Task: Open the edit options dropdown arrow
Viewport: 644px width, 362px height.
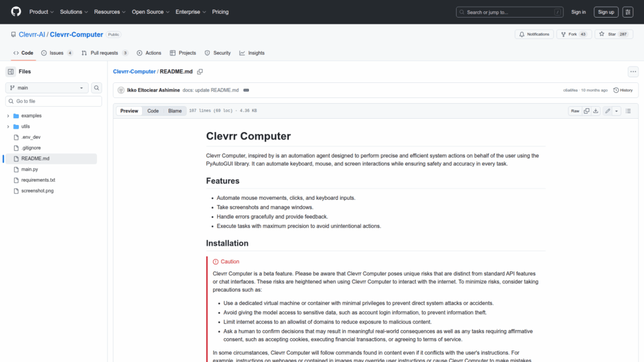Action: tap(616, 111)
